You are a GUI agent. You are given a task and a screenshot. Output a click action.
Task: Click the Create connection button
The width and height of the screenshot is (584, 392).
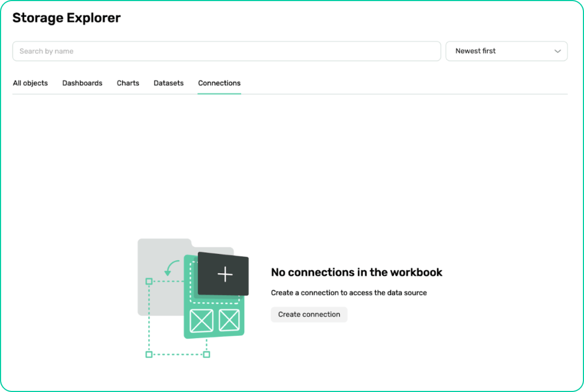[x=309, y=315]
